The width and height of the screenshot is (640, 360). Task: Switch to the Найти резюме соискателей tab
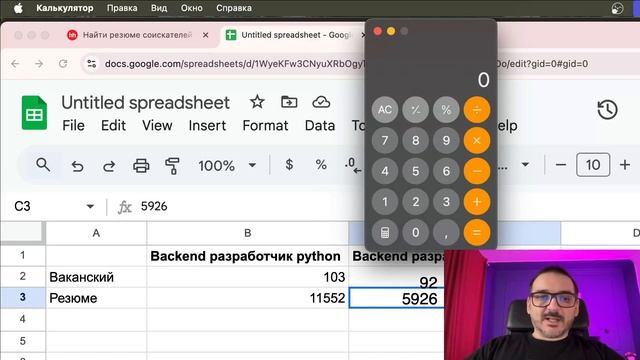click(x=137, y=35)
